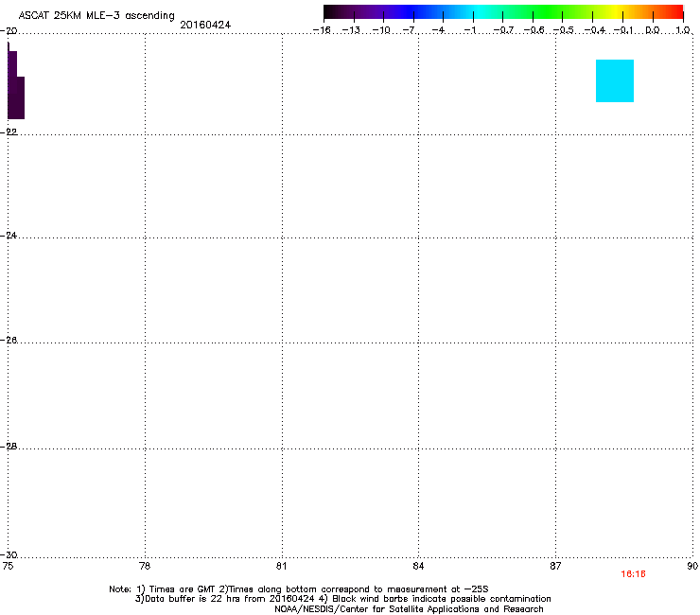Viewport: 700px width, 615px height.
Task: Click color scale value -0.5
Action: [x=564, y=30]
